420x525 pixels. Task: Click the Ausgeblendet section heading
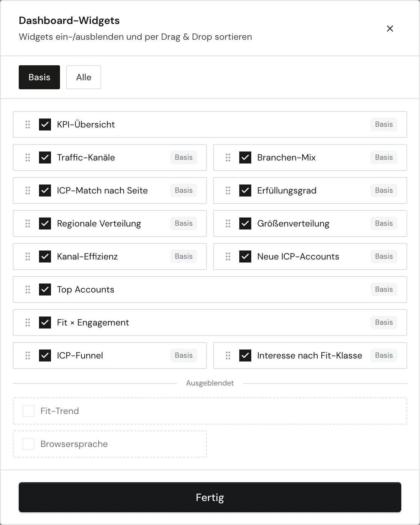coord(210,383)
